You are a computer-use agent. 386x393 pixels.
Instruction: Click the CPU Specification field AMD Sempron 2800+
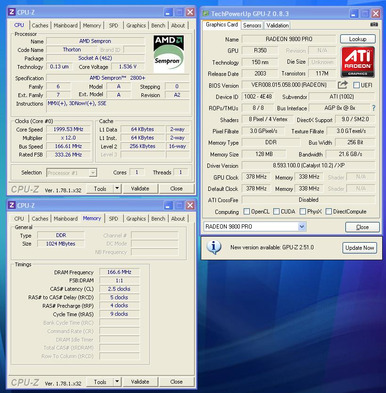coord(117,78)
